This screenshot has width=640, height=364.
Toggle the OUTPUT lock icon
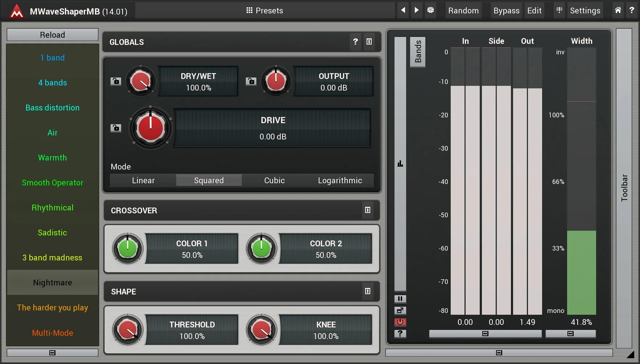point(251,81)
